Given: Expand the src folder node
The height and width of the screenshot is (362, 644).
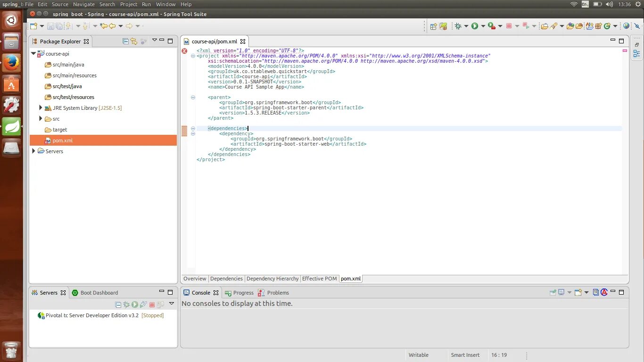Looking at the screenshot, I should [x=41, y=119].
